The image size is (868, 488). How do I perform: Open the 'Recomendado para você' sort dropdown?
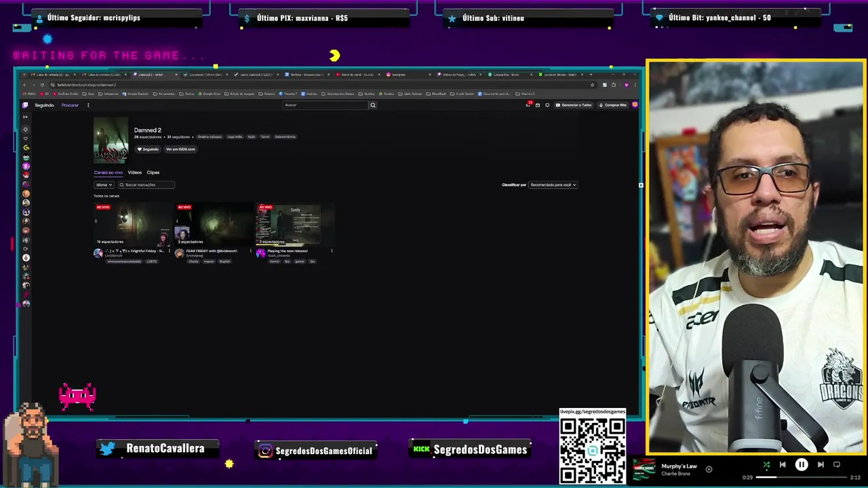553,184
